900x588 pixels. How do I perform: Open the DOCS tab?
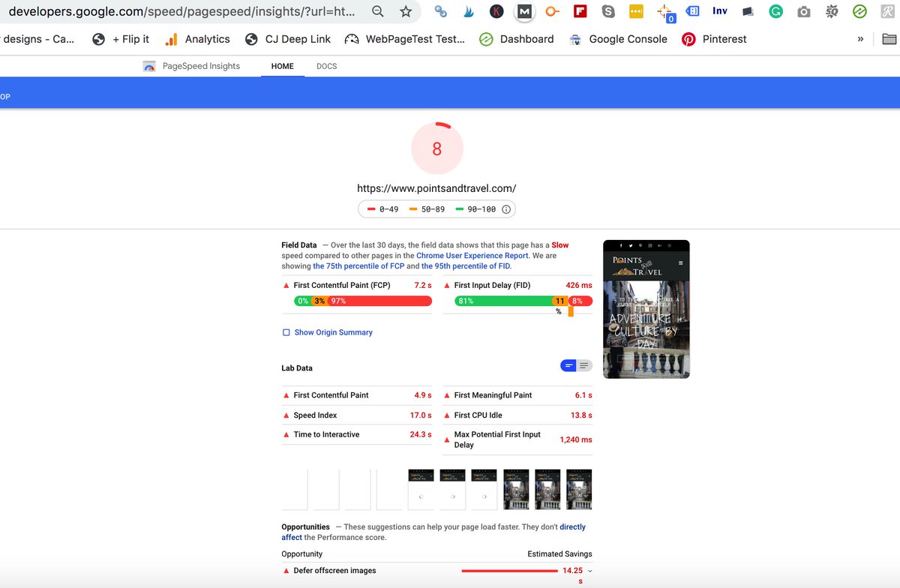327,66
